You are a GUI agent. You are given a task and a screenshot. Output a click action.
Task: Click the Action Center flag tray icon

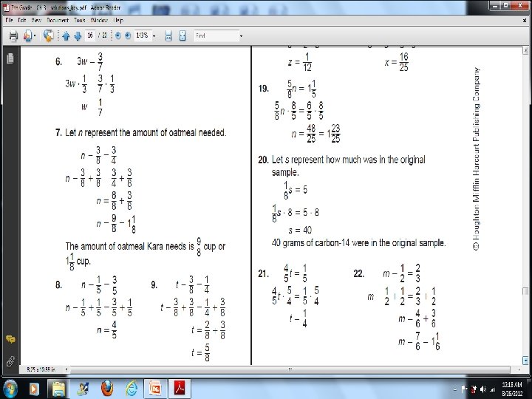(x=464, y=389)
